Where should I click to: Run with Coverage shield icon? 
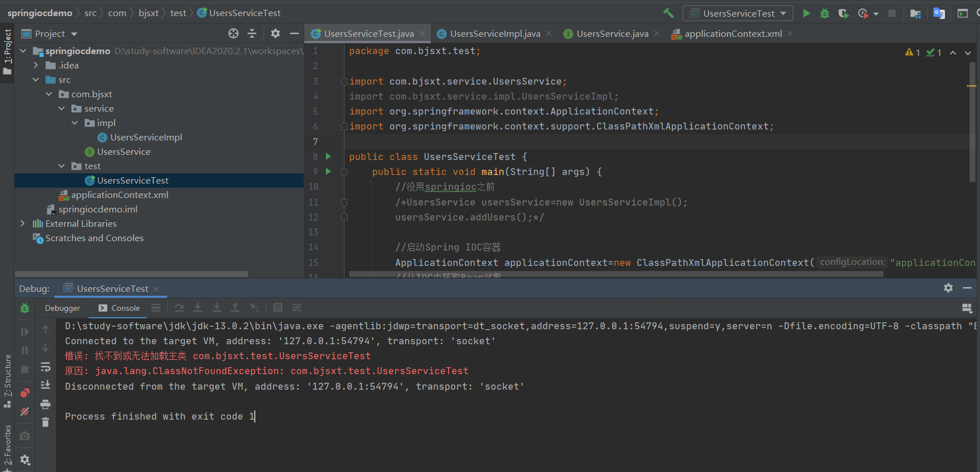point(843,13)
